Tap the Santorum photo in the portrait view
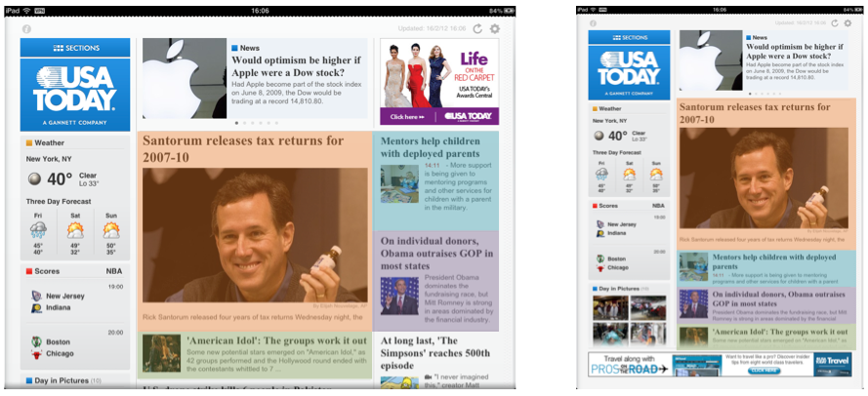Viewport: 868px width, 396px height. pyautogui.click(x=764, y=178)
